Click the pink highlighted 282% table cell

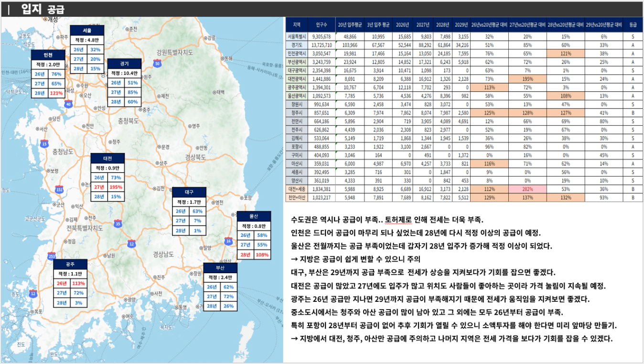(527, 188)
